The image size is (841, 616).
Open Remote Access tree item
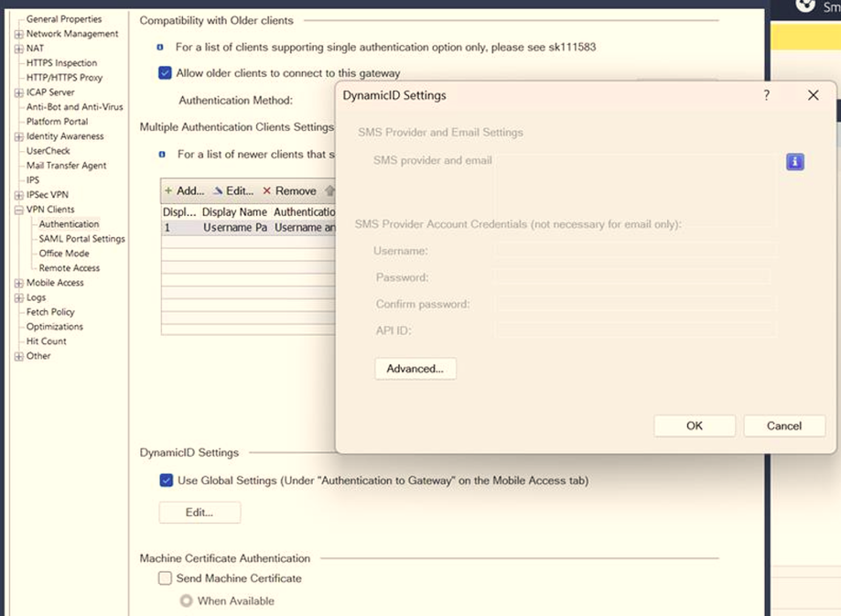70,268
